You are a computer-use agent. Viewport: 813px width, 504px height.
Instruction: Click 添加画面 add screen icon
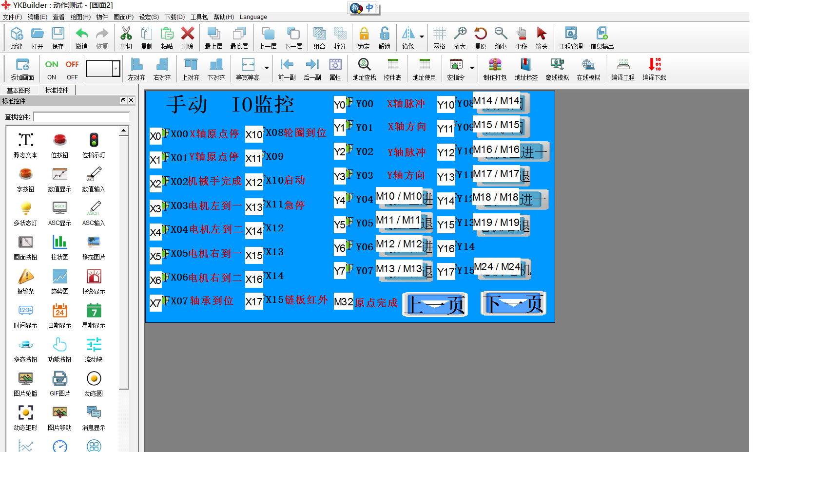pos(22,69)
